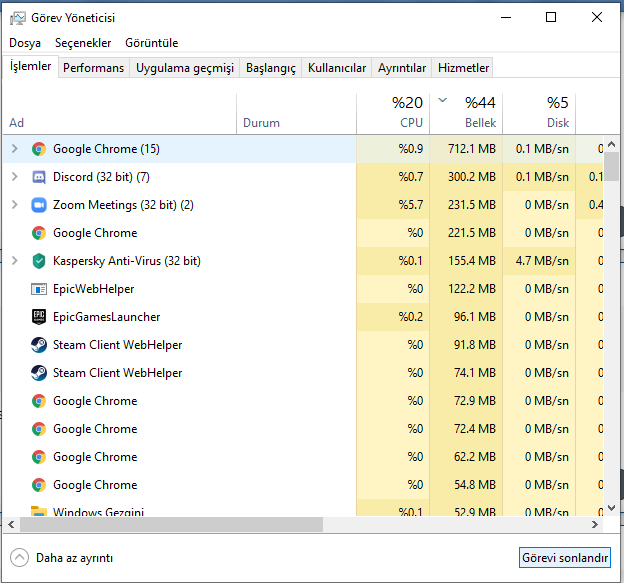Click the 4.7 MB/sn disk value
Image resolution: width=624 pixels, height=583 pixels.
click(x=542, y=261)
